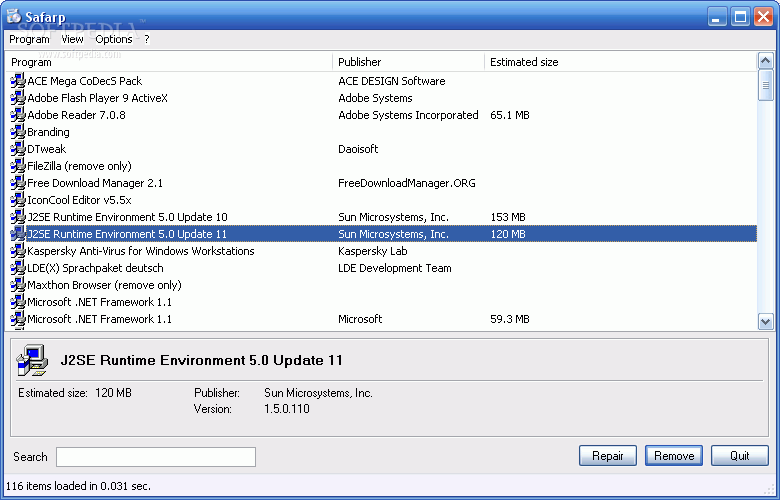Click the icon next to DTweak
The image size is (780, 500).
click(18, 149)
